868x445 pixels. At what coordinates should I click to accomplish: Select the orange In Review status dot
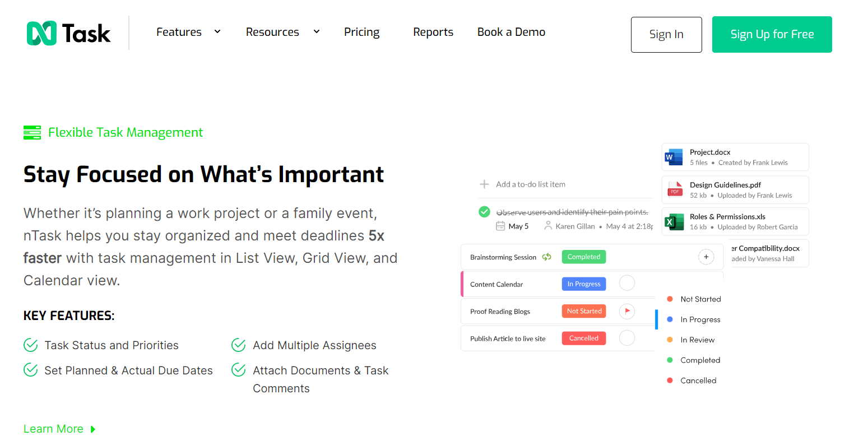(670, 340)
